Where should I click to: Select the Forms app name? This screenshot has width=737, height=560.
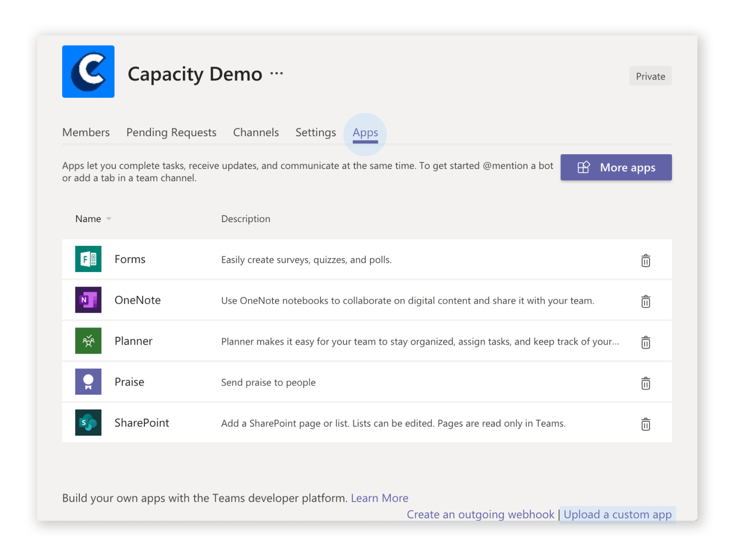click(x=130, y=259)
